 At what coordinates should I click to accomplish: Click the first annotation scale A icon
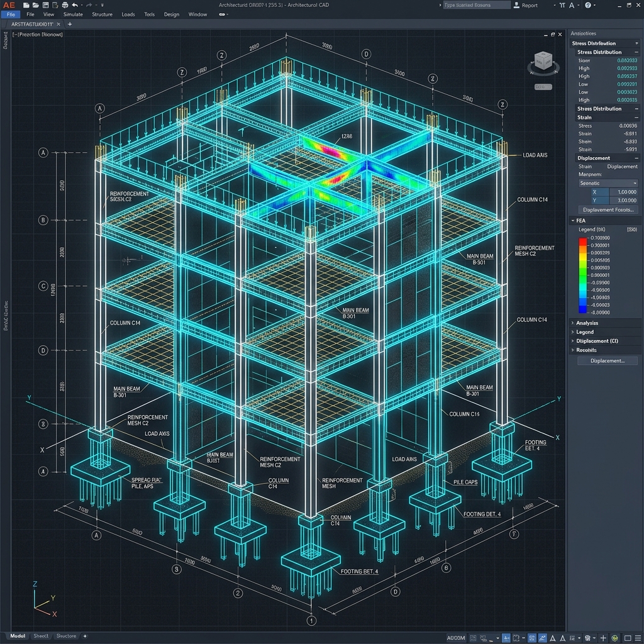[x=552, y=638]
